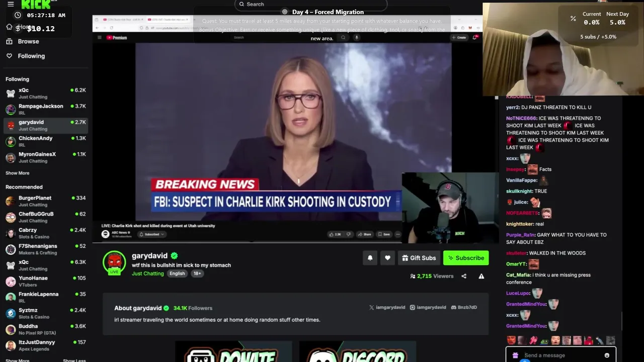
Task: Click the garydavid channel name
Action: [149, 255]
